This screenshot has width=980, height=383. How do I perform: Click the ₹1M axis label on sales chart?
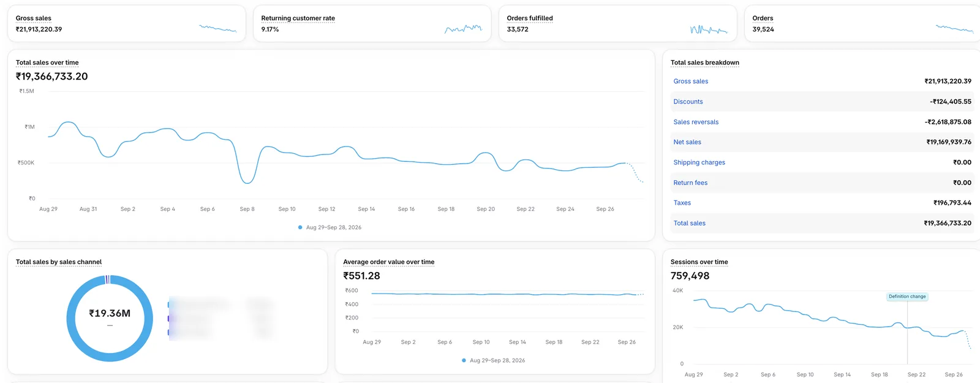29,127
